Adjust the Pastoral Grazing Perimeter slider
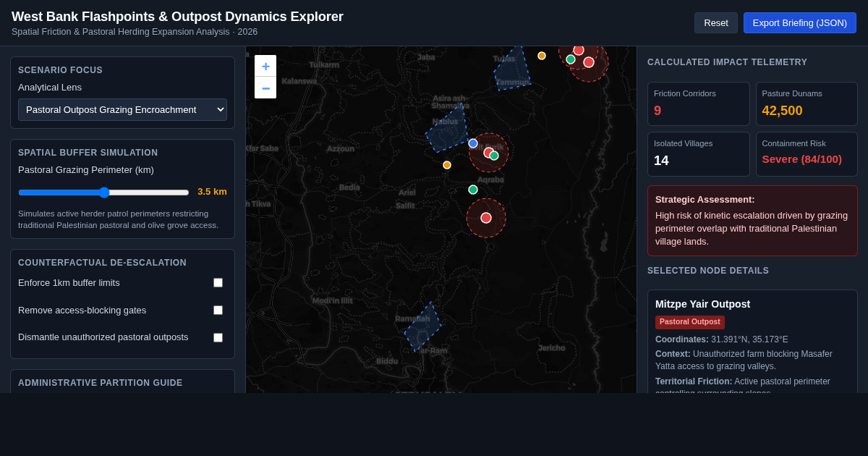The width and height of the screenshot is (868, 456). click(x=103, y=193)
